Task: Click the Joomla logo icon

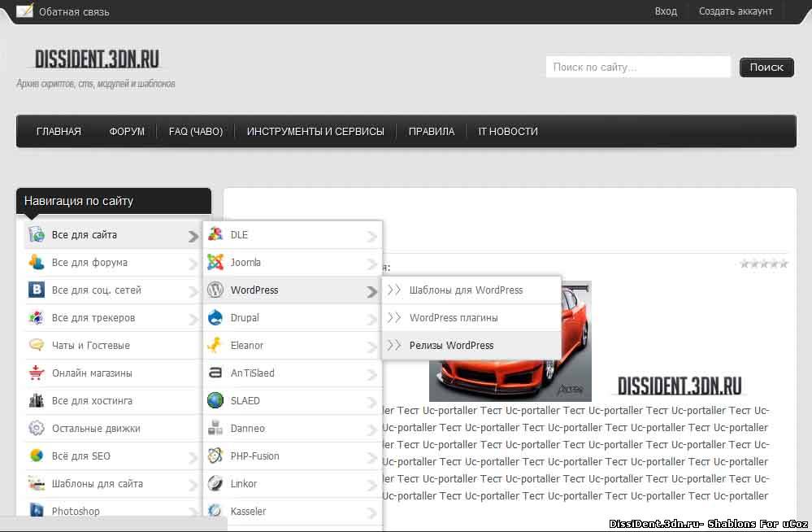Action: tap(215, 262)
